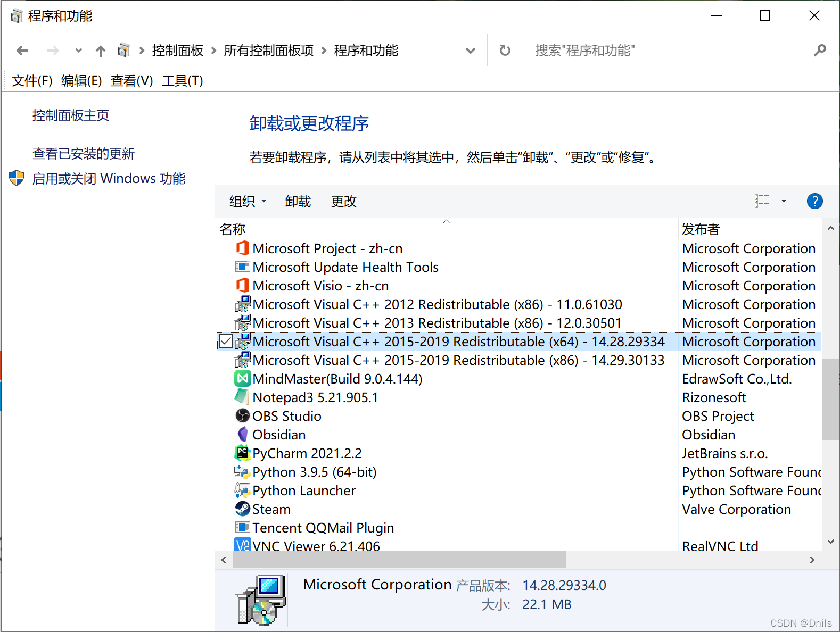
Task: Click the VNC Viewer app icon
Action: pyautogui.click(x=242, y=545)
